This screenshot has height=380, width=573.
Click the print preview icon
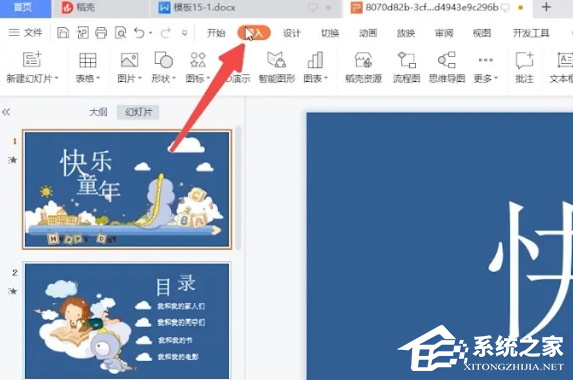click(x=120, y=33)
